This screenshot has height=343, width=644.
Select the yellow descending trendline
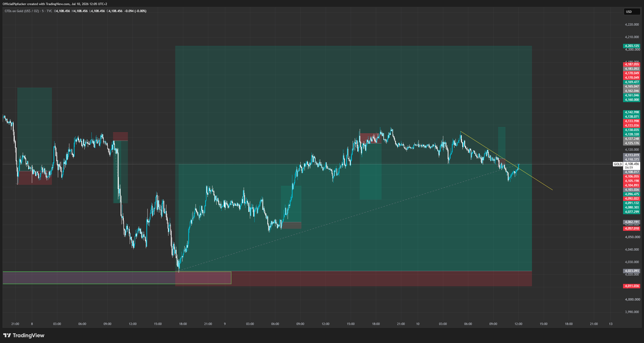pos(506,160)
